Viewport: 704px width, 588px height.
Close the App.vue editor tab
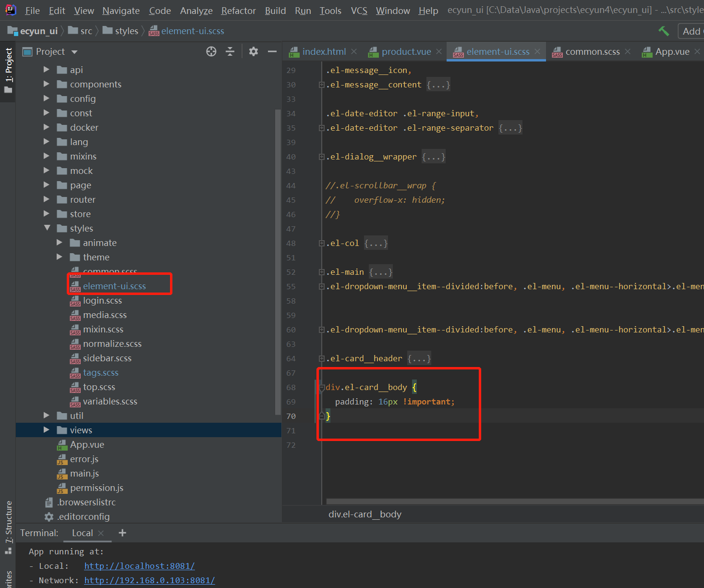(697, 51)
